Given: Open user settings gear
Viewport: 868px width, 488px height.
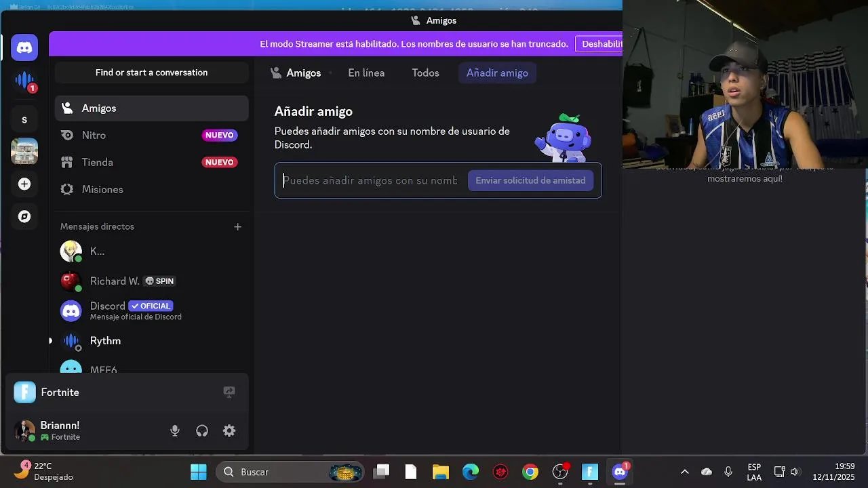Looking at the screenshot, I should pyautogui.click(x=229, y=430).
